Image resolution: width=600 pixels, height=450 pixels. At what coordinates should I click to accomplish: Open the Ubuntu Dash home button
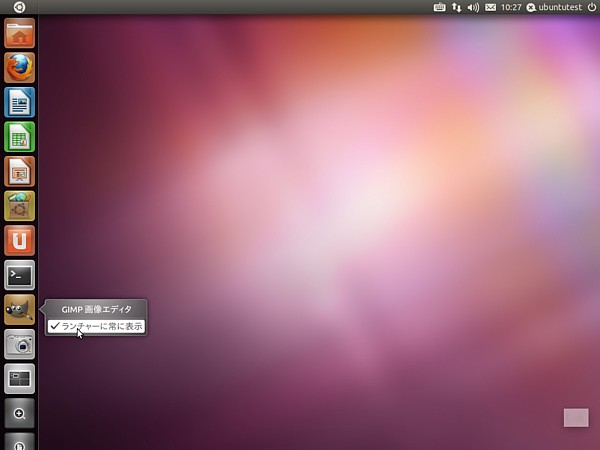(x=19, y=7)
